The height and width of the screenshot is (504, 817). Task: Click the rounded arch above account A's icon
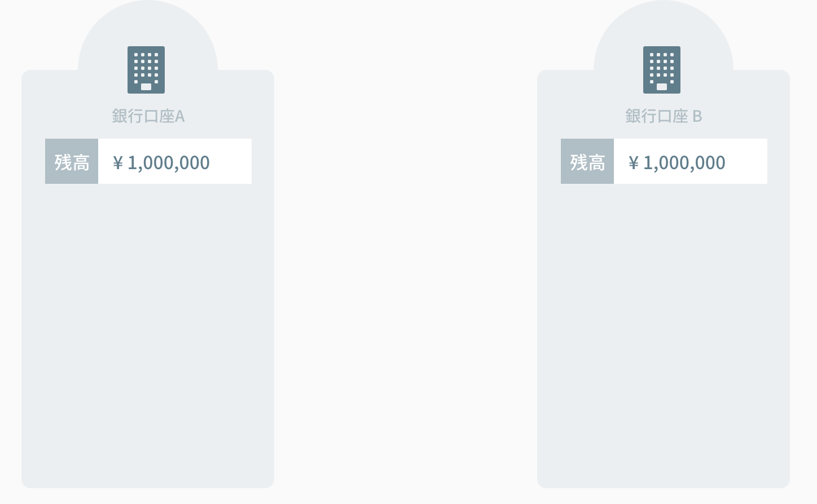[148, 23]
